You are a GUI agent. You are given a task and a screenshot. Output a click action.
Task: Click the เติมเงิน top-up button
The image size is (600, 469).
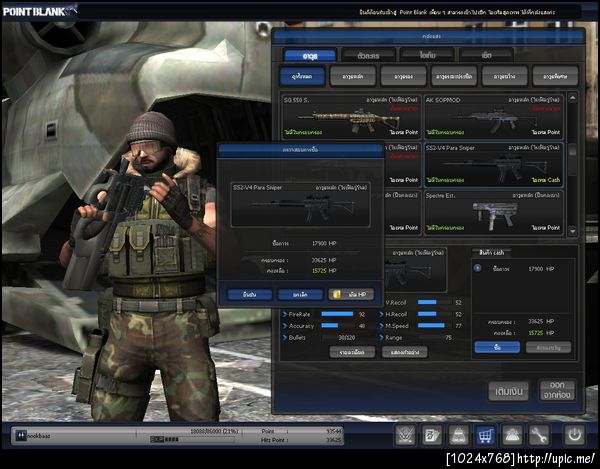pyautogui.click(x=509, y=391)
